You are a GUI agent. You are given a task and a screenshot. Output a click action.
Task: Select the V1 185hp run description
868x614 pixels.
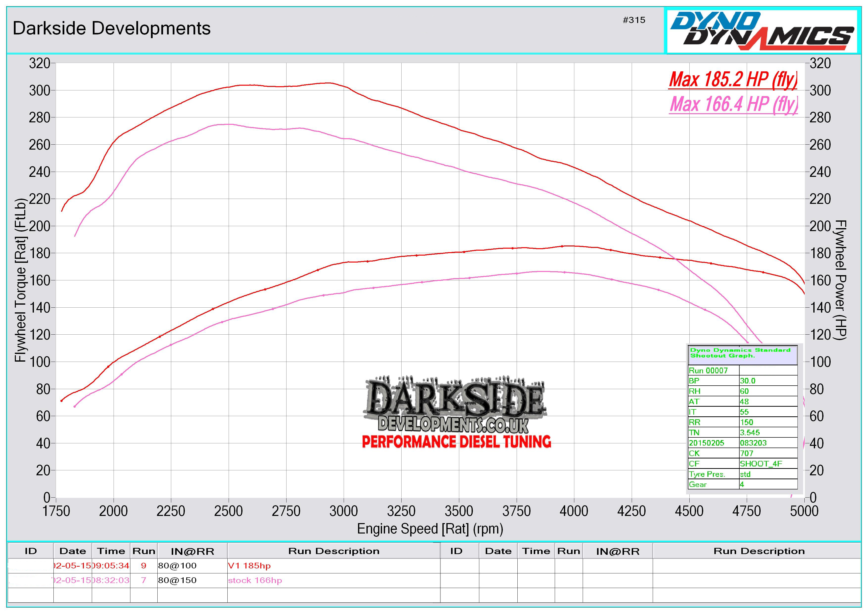249,566
